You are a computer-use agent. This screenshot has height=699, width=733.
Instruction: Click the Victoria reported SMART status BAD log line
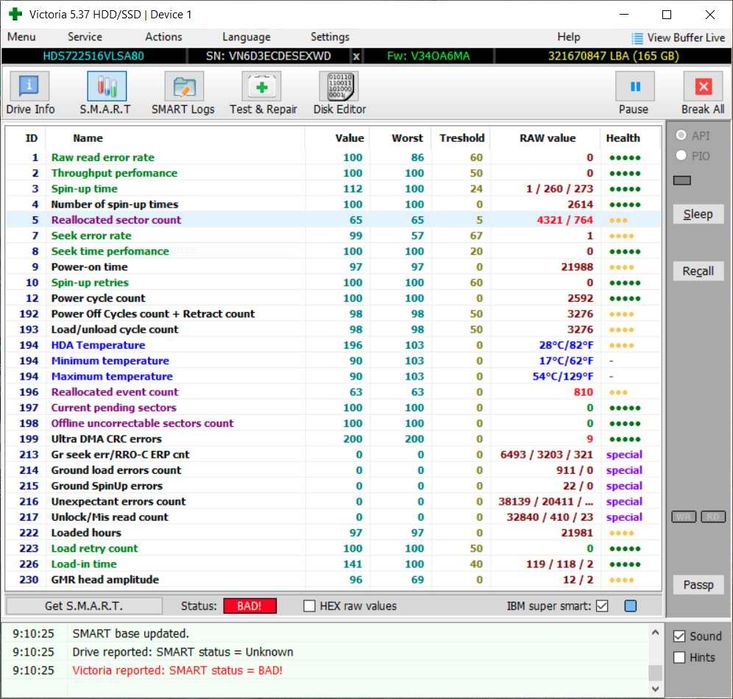point(177,670)
